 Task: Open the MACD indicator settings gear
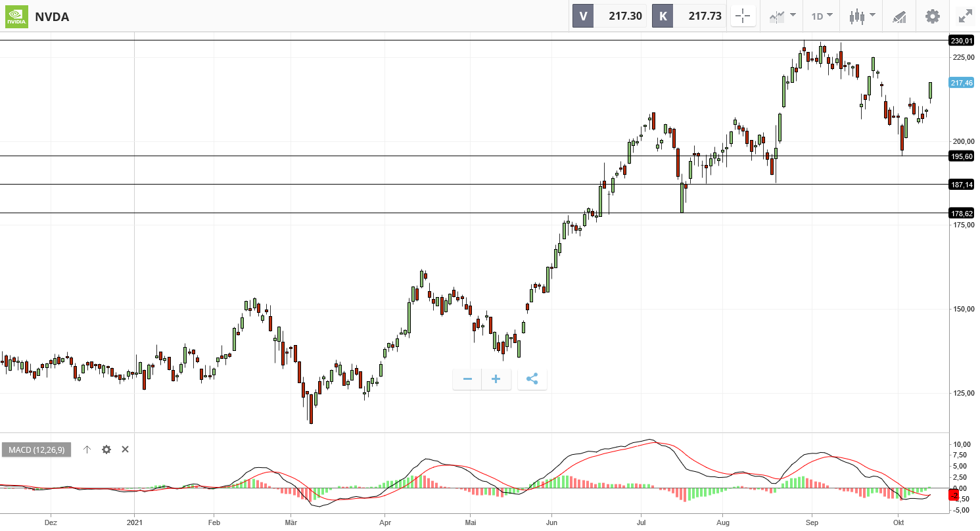coord(106,450)
